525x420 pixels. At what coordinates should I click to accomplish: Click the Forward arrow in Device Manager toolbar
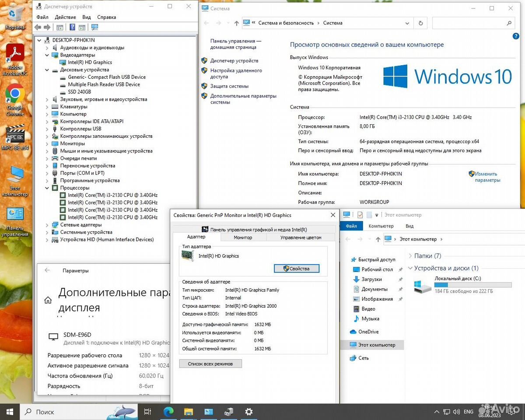(46, 27)
